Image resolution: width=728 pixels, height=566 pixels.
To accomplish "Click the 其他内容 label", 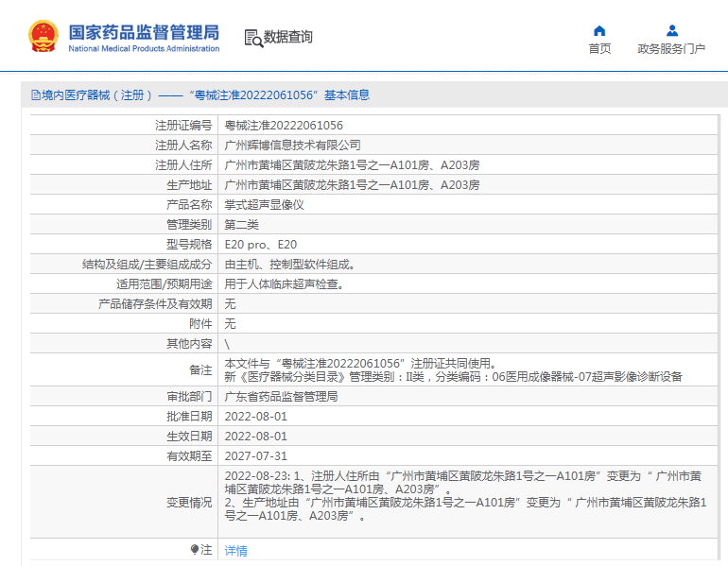I will tap(189, 344).
